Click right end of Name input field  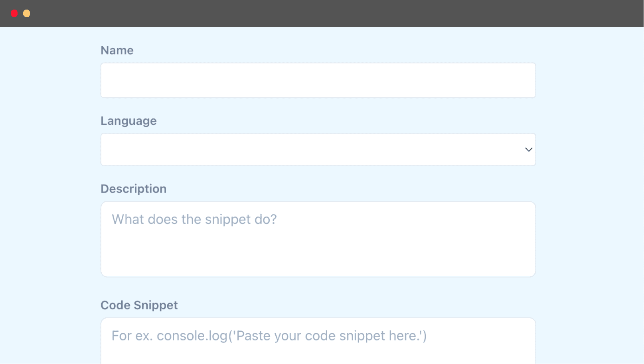523,80
